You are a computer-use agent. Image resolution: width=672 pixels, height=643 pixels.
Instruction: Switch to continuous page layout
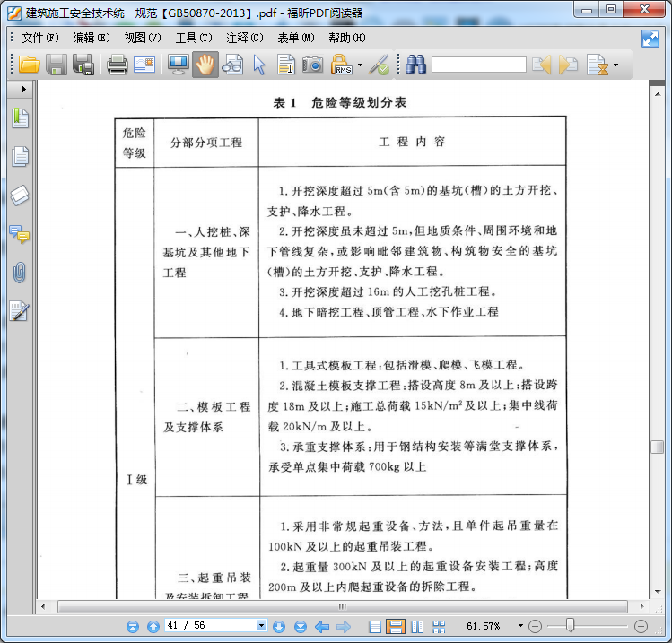[x=396, y=627]
